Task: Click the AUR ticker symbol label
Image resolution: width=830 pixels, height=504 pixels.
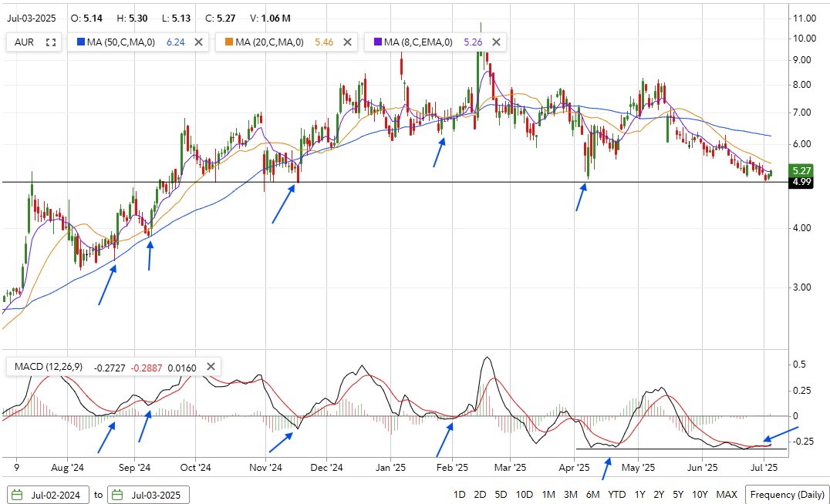Action: coord(24,42)
